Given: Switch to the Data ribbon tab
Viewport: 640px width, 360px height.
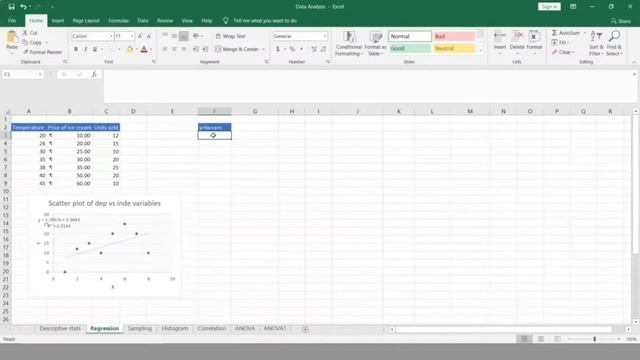Looking at the screenshot, I should click(x=143, y=20).
